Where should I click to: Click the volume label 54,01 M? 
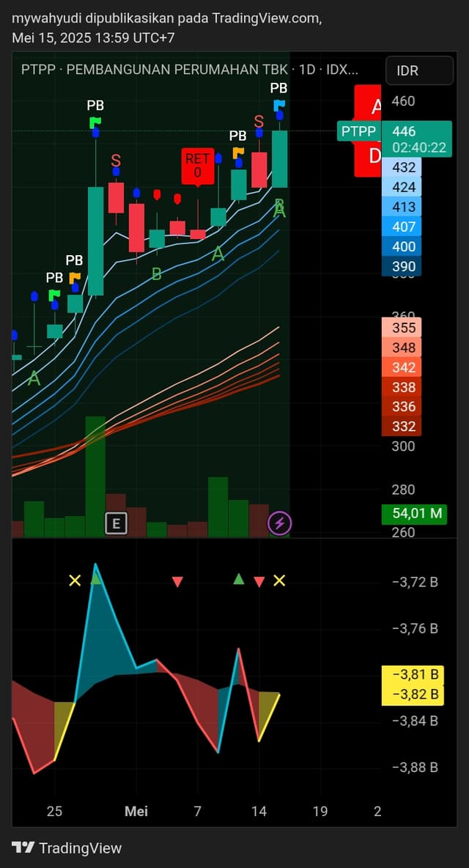[x=414, y=514]
